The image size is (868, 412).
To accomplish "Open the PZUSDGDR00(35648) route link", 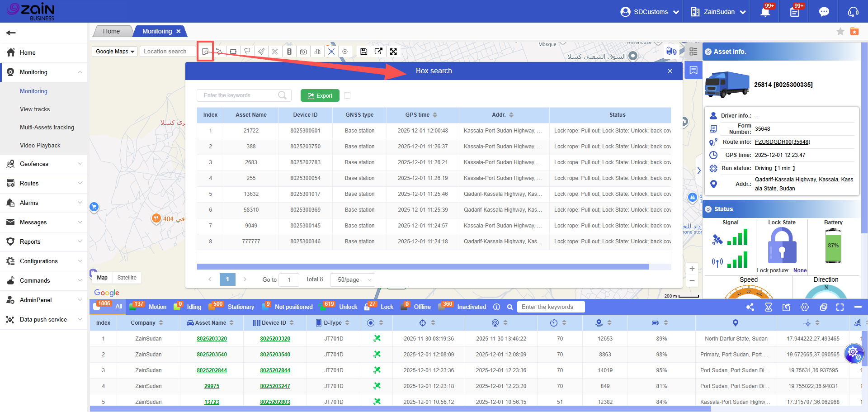I will 782,142.
